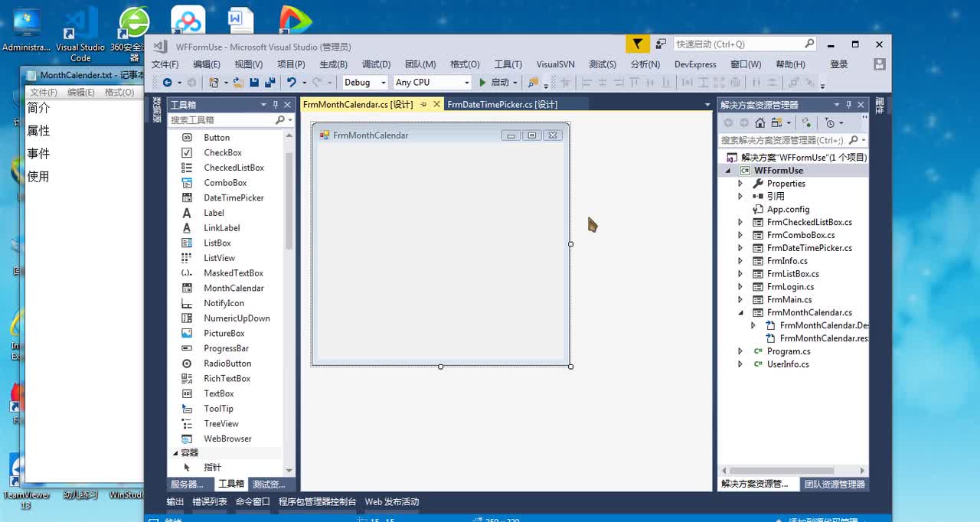
Task: Select TextBox in the toolbox
Action: click(218, 393)
